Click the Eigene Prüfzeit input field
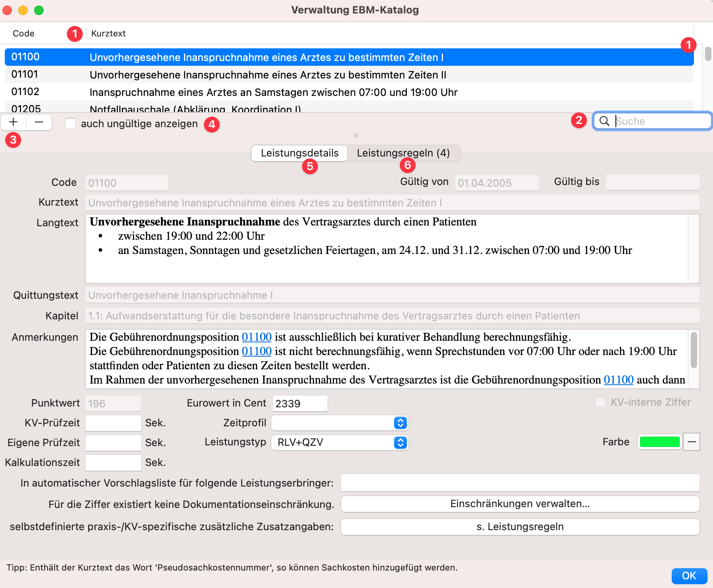The height and width of the screenshot is (588, 713). pos(113,443)
